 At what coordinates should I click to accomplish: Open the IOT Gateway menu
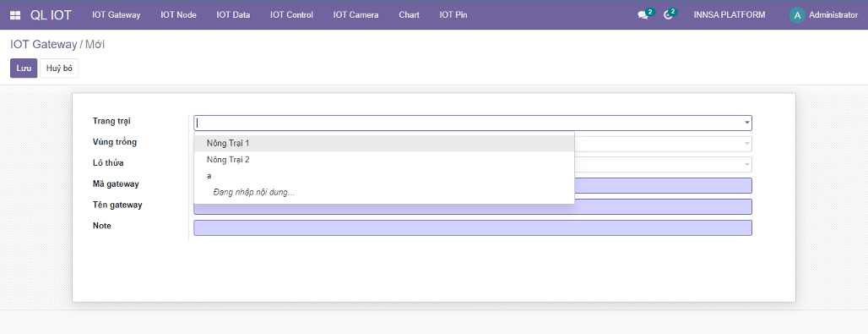(x=117, y=15)
